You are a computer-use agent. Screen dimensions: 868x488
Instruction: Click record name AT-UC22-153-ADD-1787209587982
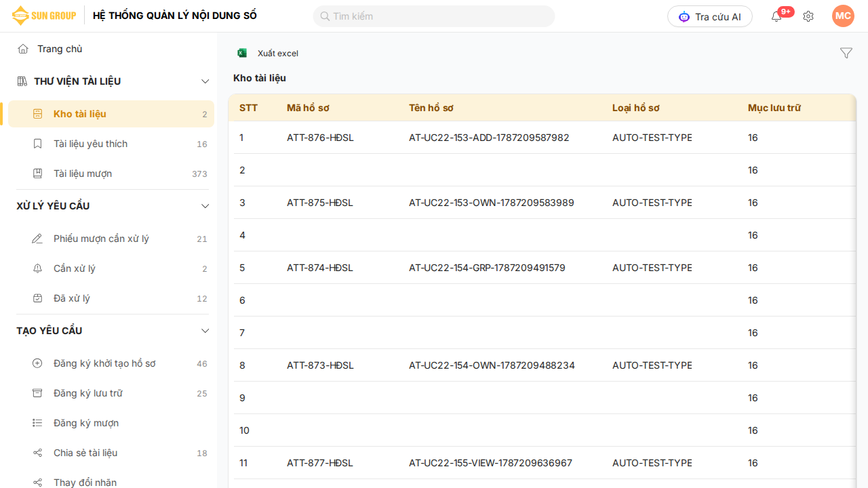[x=489, y=138]
